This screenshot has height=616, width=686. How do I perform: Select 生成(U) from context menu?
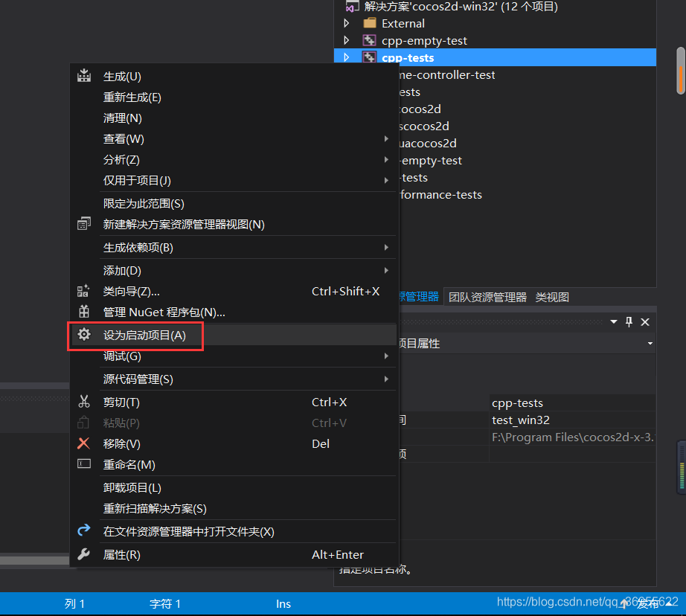(234, 76)
